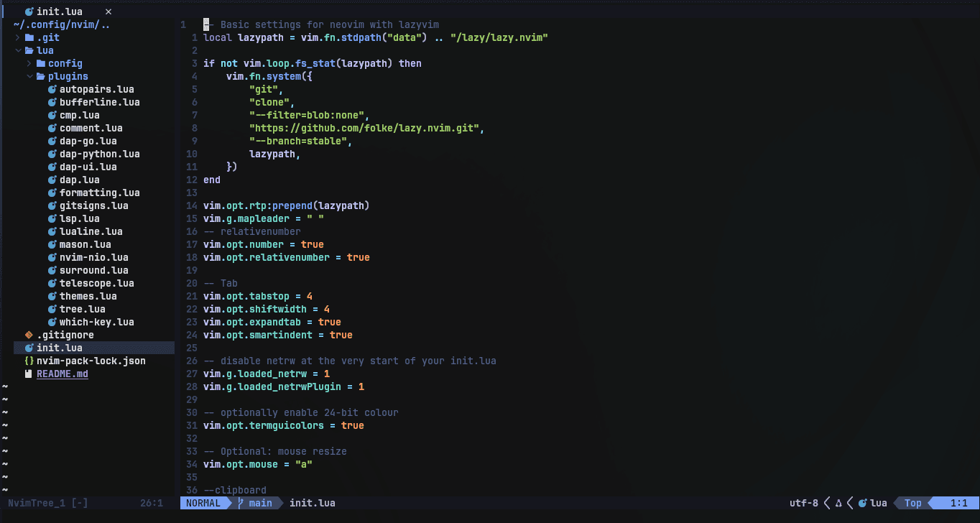Switch to the init.lua buffer tab
Viewport: 980px width, 523px height.
(x=59, y=11)
